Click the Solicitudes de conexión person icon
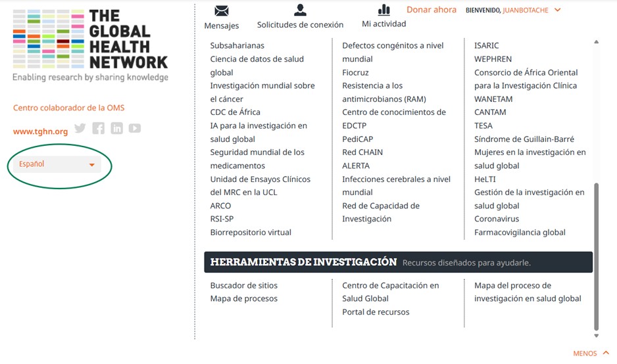 (x=300, y=10)
